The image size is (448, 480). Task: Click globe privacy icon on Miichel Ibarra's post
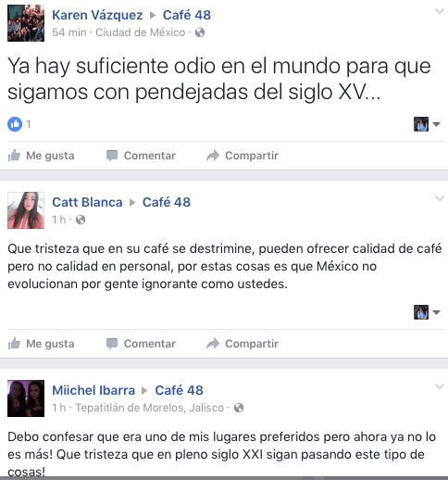[239, 408]
